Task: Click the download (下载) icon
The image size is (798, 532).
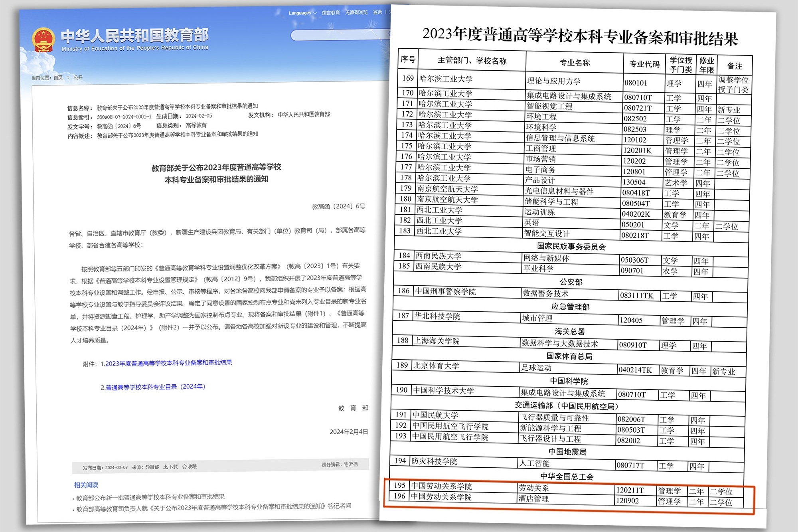Action: (x=166, y=467)
